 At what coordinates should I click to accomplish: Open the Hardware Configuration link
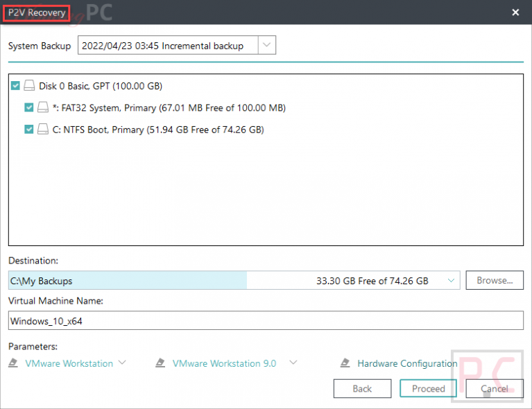pos(407,363)
